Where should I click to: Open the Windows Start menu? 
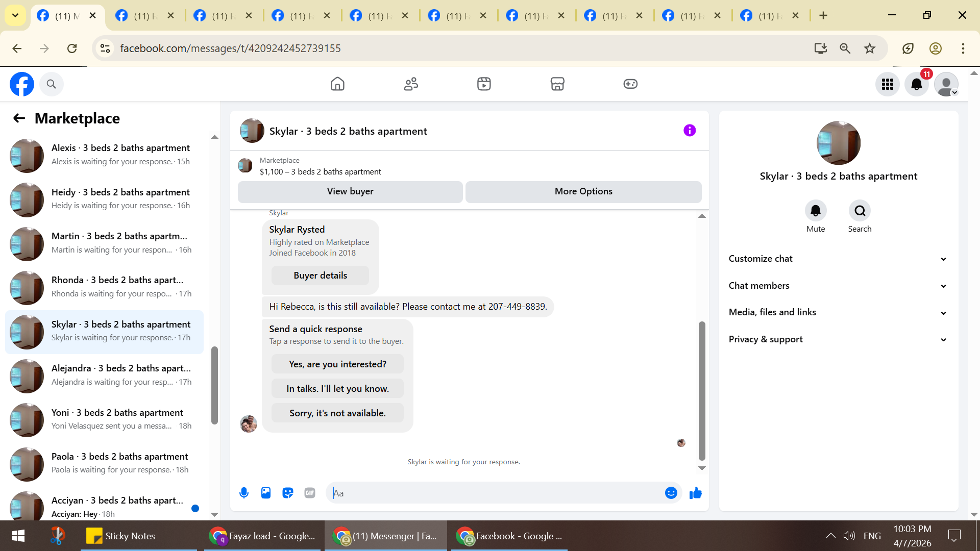click(x=18, y=536)
